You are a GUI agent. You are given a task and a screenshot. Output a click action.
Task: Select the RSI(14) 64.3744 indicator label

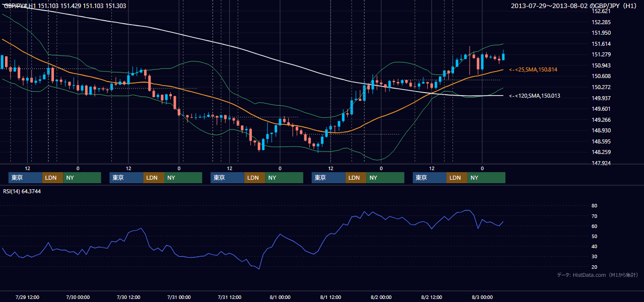click(x=22, y=191)
